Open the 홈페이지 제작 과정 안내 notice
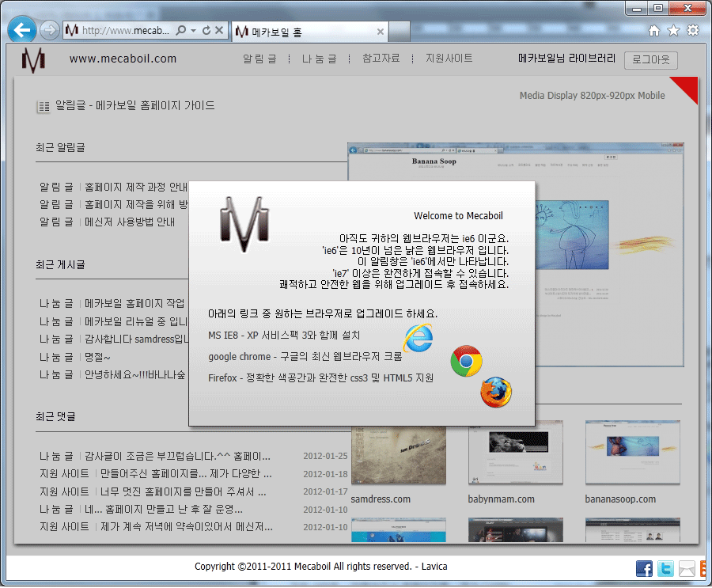The width and height of the screenshot is (712, 588). 136,188
